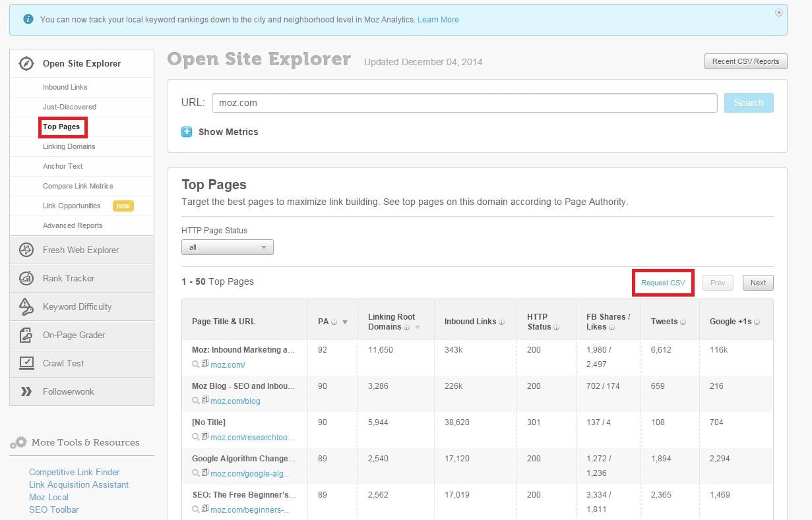Open the Competitive Link Finder link
Viewport: 812px width, 520px height.
click(x=75, y=472)
